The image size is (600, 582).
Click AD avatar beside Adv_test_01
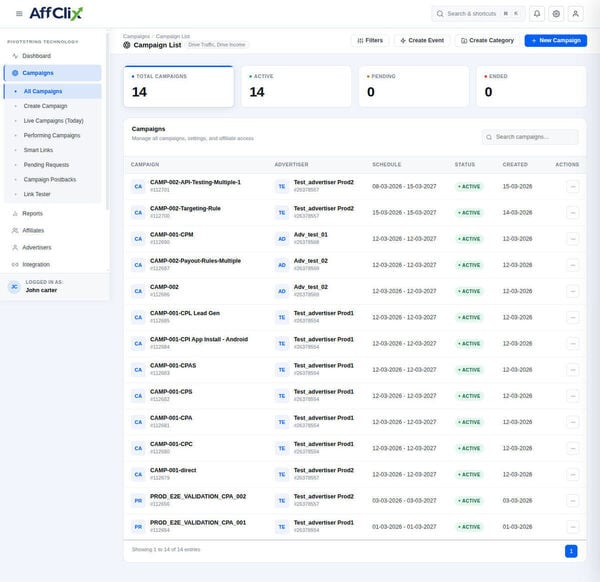282,239
